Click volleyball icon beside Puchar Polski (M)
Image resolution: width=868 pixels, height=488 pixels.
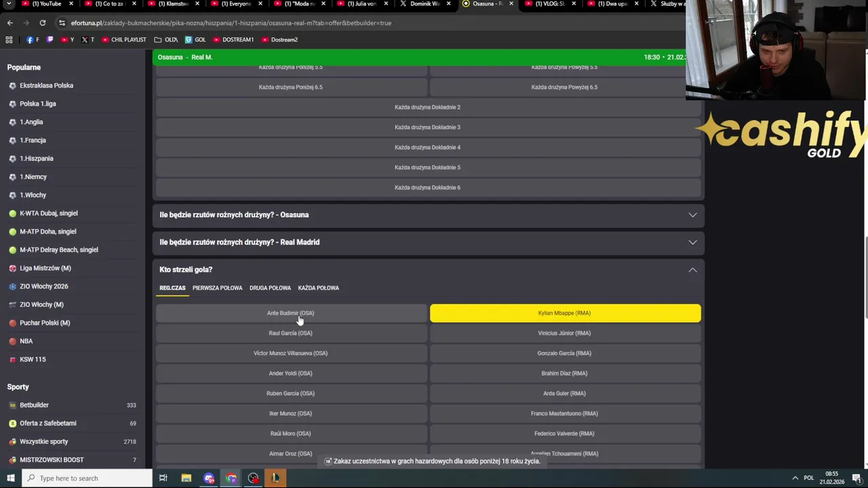click(x=12, y=323)
